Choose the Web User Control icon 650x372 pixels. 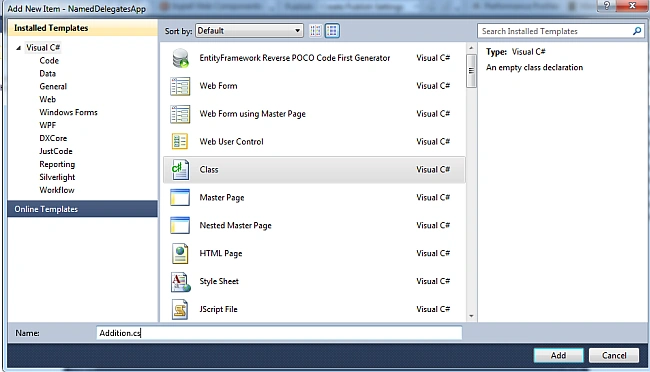[x=180, y=142]
